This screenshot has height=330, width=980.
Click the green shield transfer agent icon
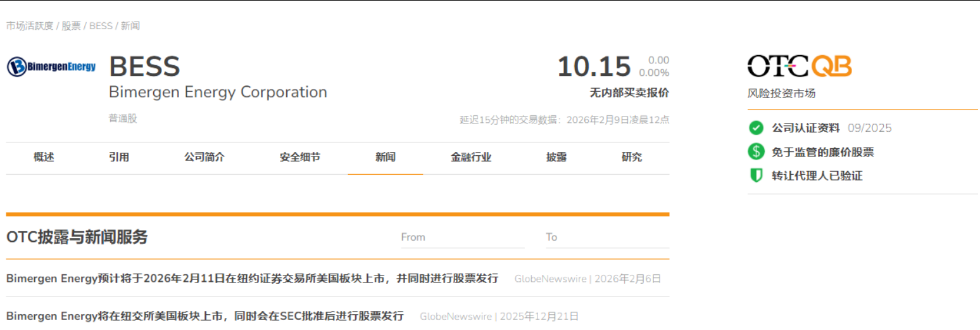[756, 175]
